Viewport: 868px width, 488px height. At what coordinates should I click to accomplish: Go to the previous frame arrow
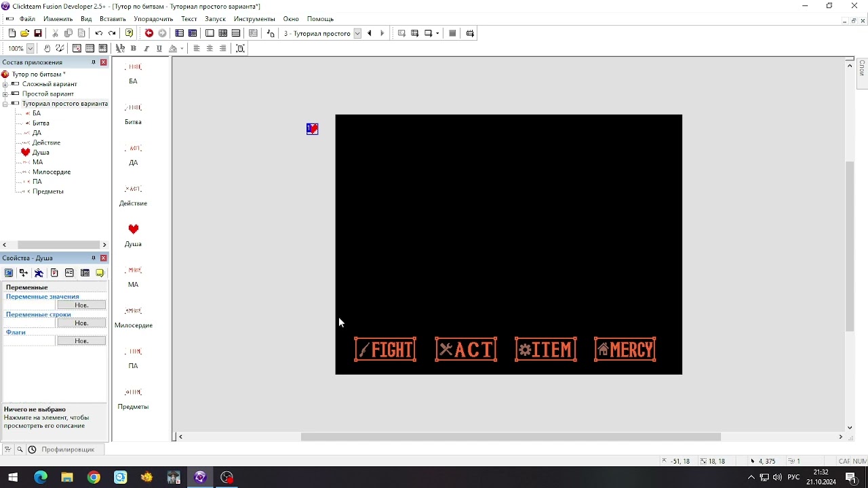[x=370, y=33]
